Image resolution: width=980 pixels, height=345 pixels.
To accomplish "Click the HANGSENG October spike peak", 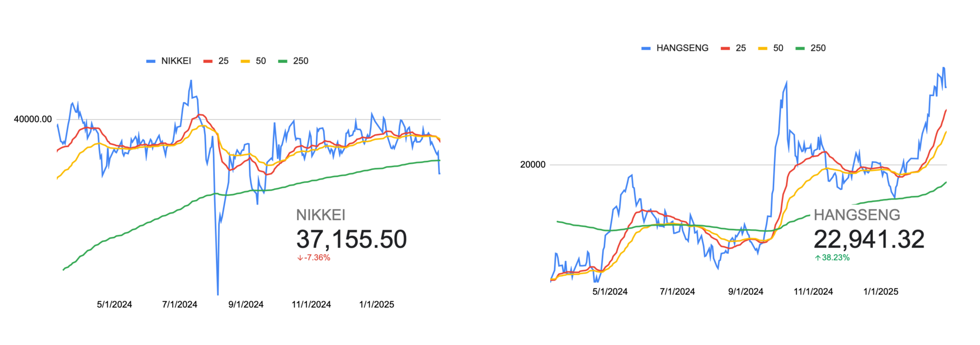I will coord(786,82).
